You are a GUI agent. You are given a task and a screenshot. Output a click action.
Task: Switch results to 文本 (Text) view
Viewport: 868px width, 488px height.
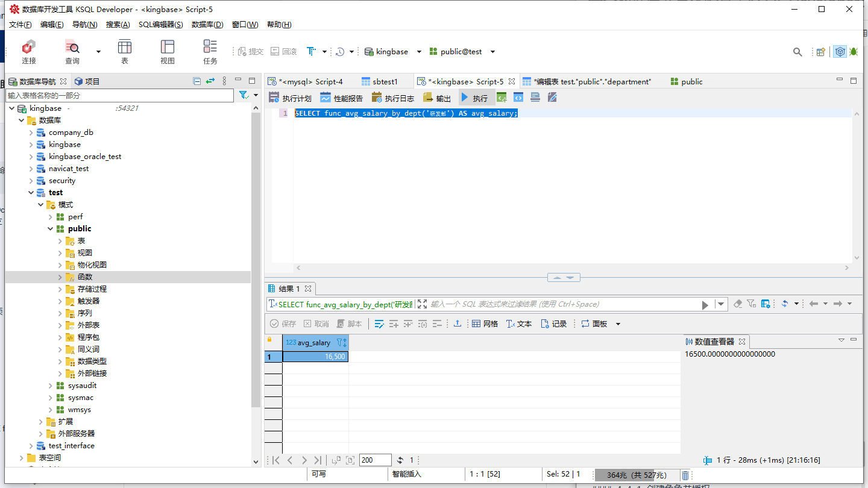coord(519,324)
